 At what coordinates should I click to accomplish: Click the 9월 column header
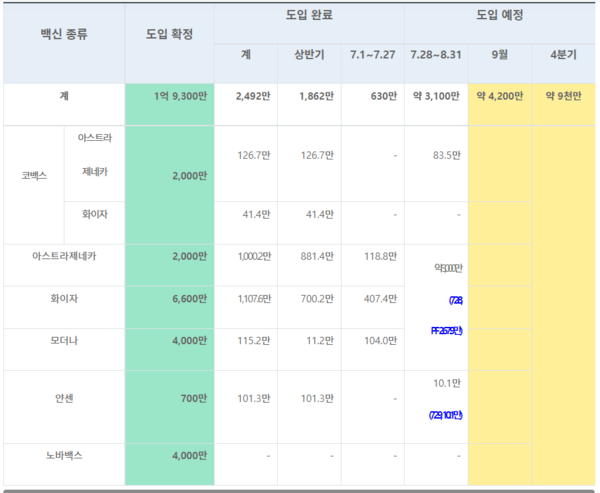point(500,52)
